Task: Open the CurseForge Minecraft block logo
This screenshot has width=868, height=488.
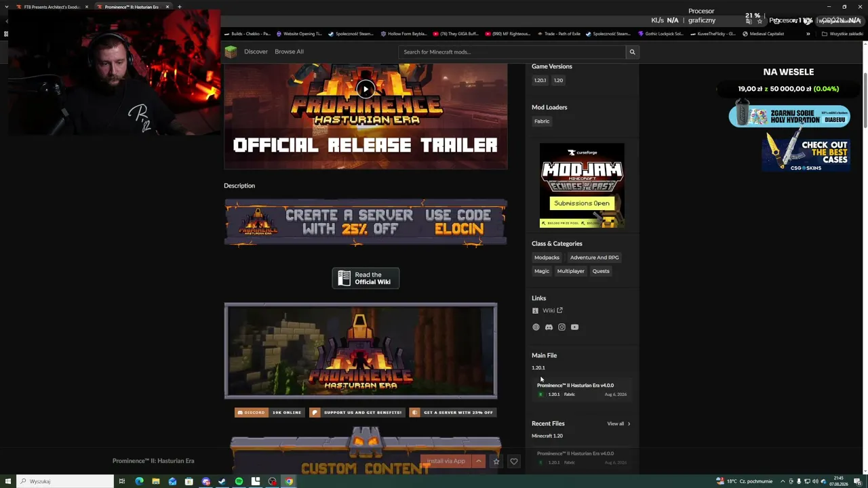Action: point(231,52)
